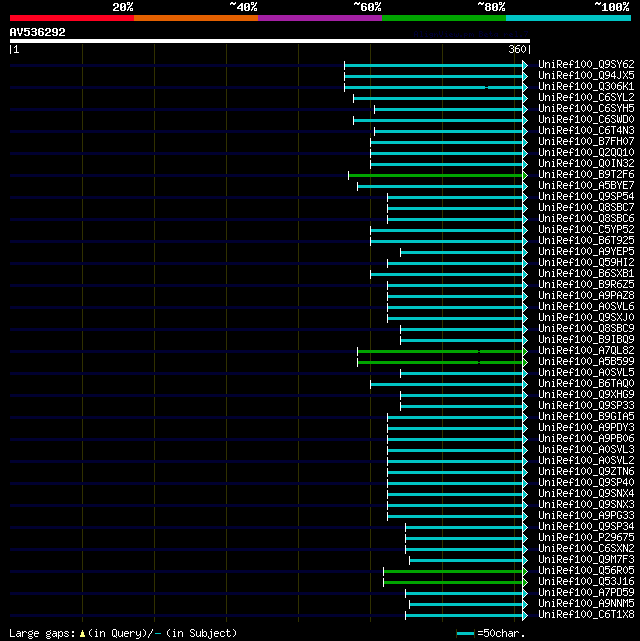
Task: Open hit UniRef100_P29675
Action: [586, 538]
